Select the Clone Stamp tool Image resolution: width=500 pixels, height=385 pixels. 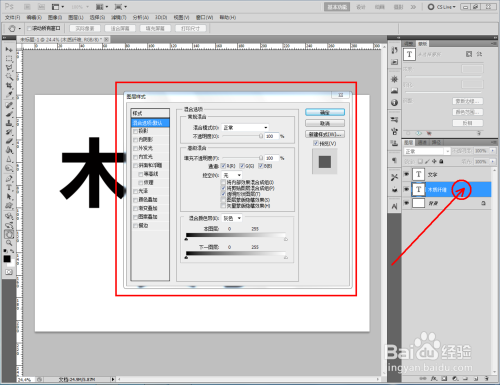(9, 123)
